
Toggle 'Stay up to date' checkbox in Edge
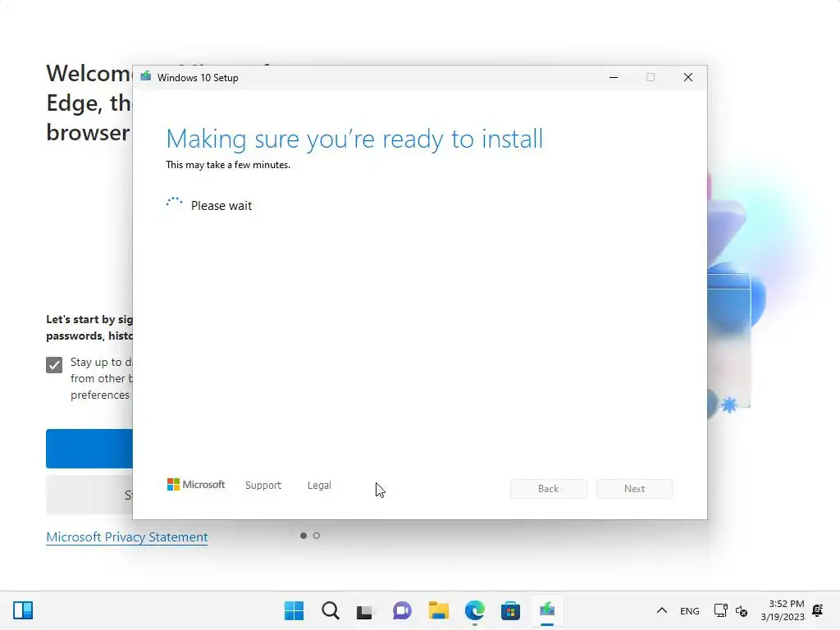[54, 365]
